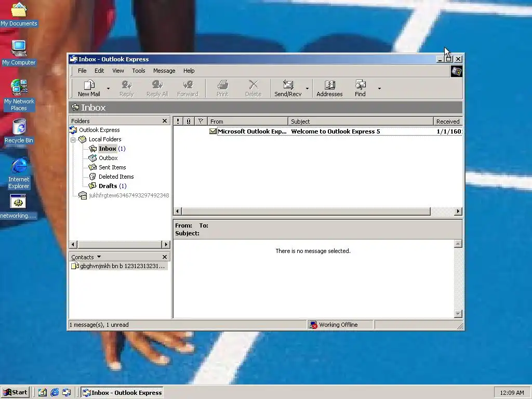Click the Folders pane scroll right arrow

(x=166, y=244)
